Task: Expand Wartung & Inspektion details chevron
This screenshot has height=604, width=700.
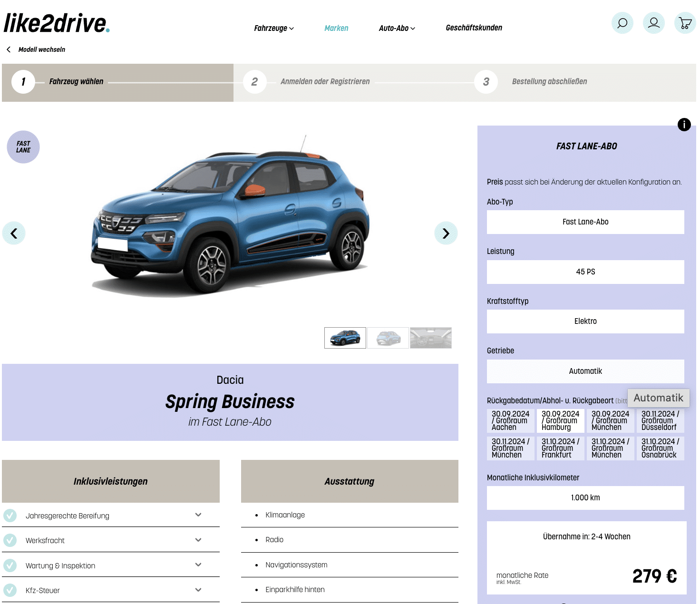Action: pos(198,565)
